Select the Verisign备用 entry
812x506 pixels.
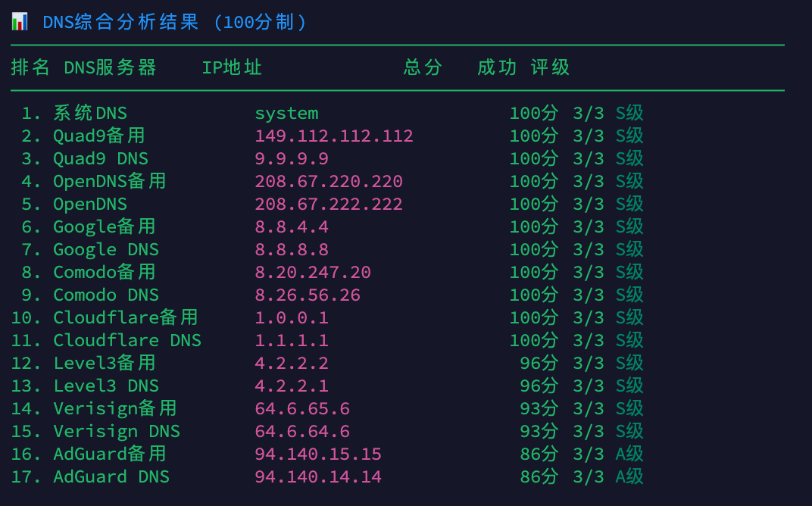point(114,408)
